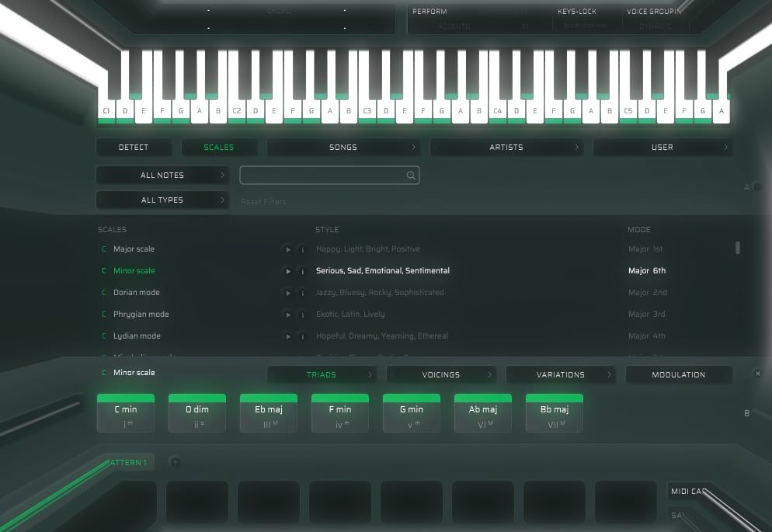Play the Lydian mode preview
Screen dimensions: 772x532
coord(287,336)
